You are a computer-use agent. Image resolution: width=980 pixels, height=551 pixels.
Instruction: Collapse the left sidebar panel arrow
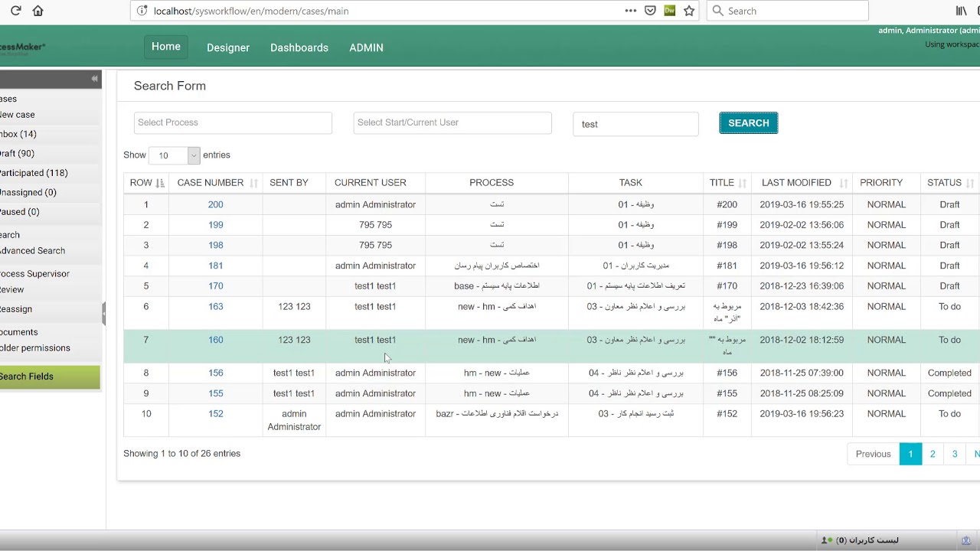click(94, 79)
